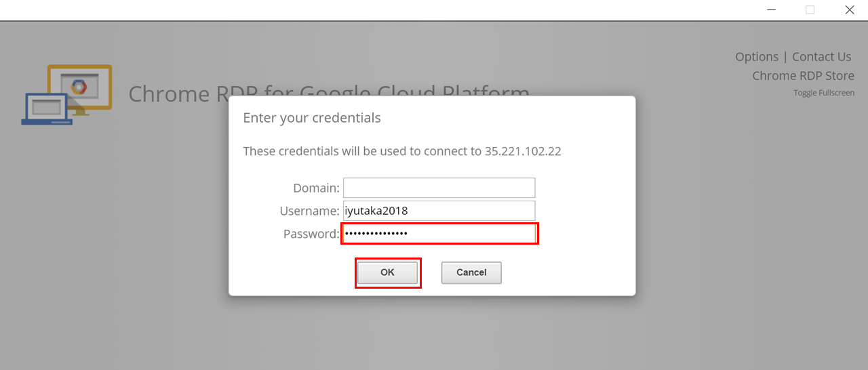This screenshot has width=868, height=370.
Task: Click the Username label
Action: [x=309, y=211]
